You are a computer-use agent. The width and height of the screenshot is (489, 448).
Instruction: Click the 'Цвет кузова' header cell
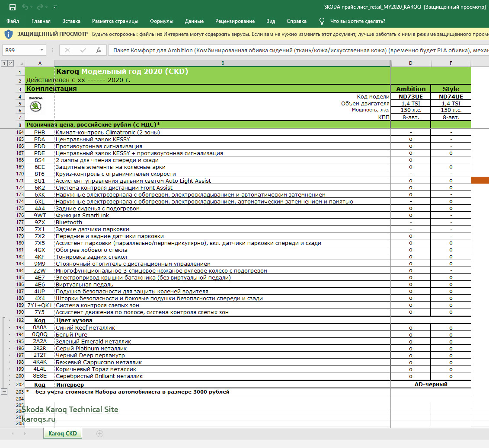223,320
